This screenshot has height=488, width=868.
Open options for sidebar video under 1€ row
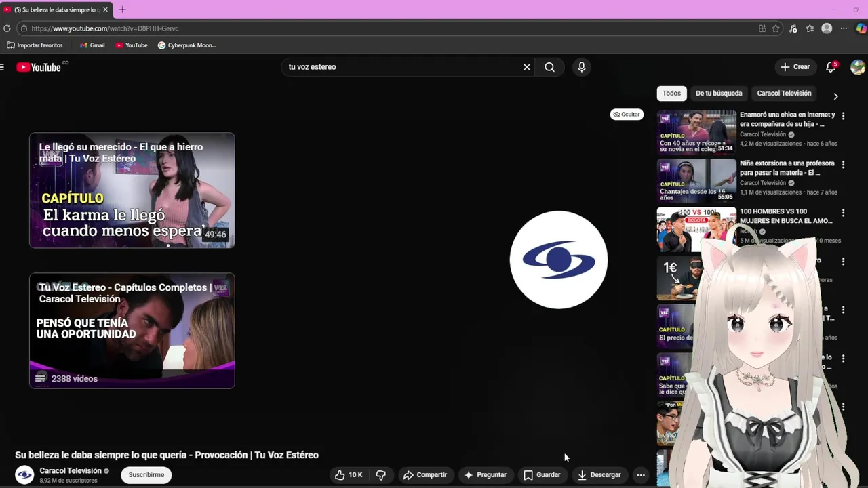pyautogui.click(x=843, y=310)
